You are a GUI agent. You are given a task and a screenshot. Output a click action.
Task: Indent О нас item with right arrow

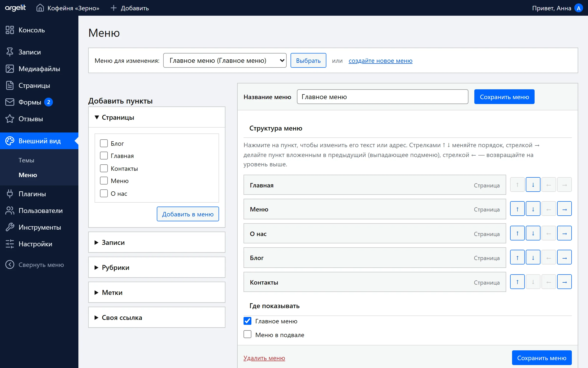[564, 233]
